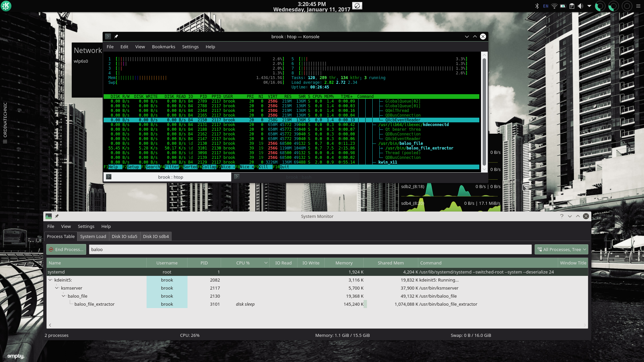Click htop F10 Quit button
The width and height of the screenshot is (644, 362).
281,167
